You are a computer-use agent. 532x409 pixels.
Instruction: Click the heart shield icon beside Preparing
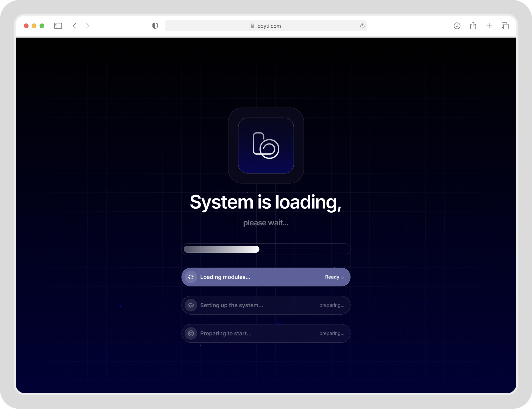(x=191, y=333)
